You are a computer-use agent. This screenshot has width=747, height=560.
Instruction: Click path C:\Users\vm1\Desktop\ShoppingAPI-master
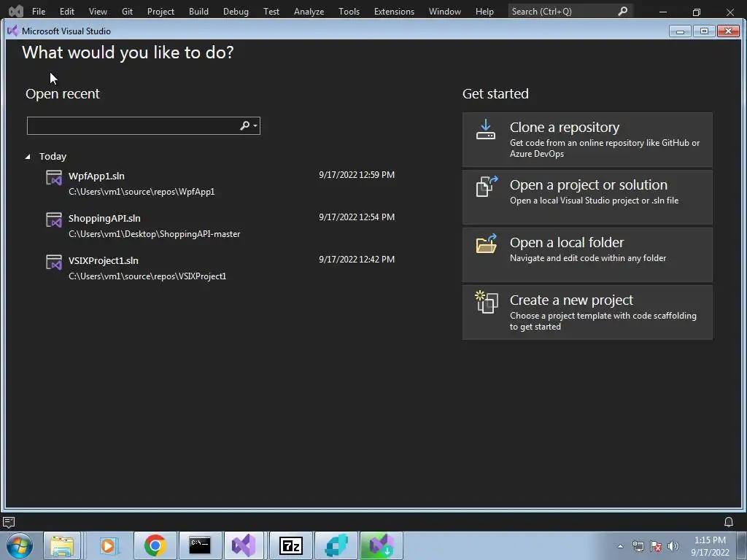(155, 234)
